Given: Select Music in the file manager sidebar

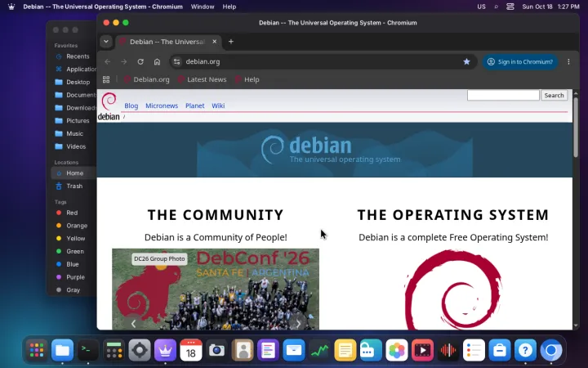Looking at the screenshot, I should tap(73, 133).
